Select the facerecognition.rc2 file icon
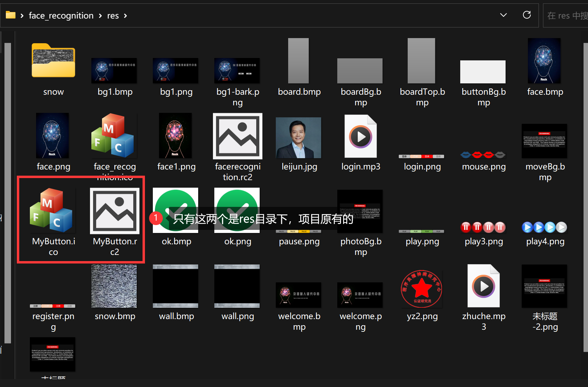The width and height of the screenshot is (588, 387). [238, 136]
